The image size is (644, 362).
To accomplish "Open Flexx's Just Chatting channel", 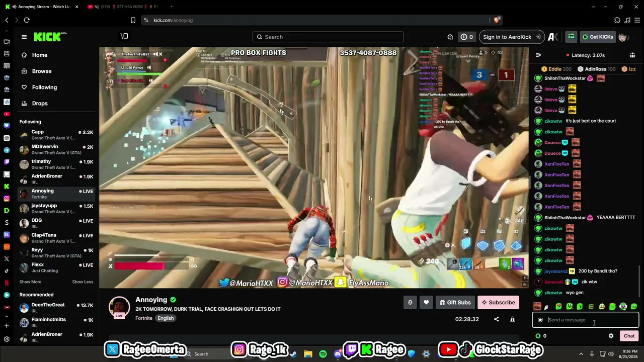I will [x=56, y=267].
